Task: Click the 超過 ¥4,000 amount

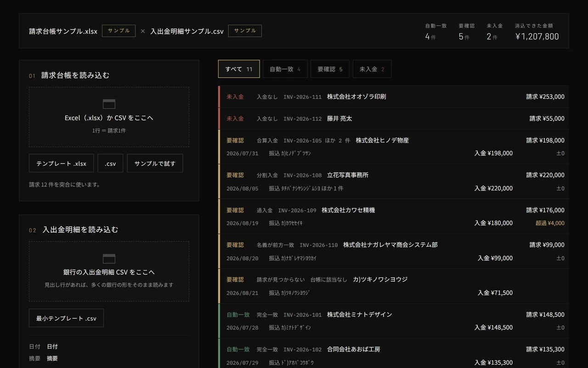Action: pos(550,223)
